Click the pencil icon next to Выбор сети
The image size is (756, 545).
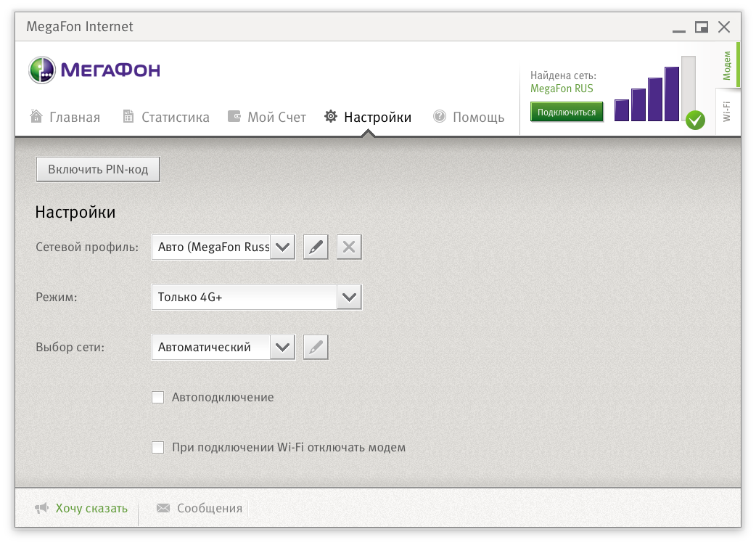tap(316, 348)
